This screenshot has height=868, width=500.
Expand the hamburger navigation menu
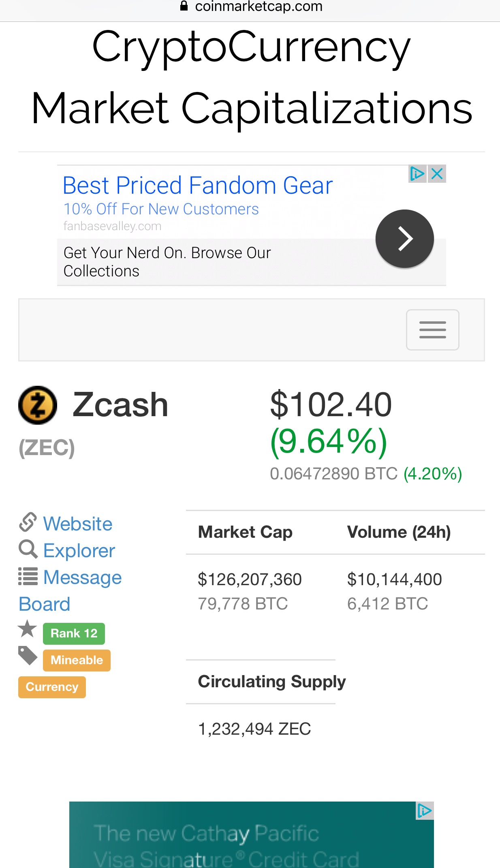(432, 330)
